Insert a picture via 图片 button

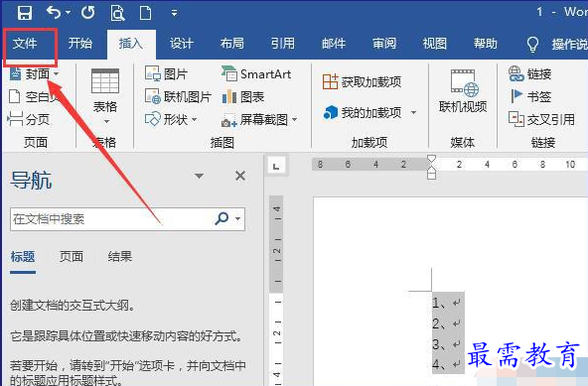[x=166, y=73]
